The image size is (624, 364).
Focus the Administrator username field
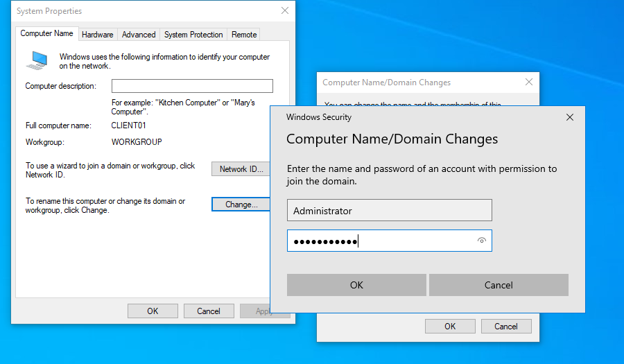coord(389,210)
